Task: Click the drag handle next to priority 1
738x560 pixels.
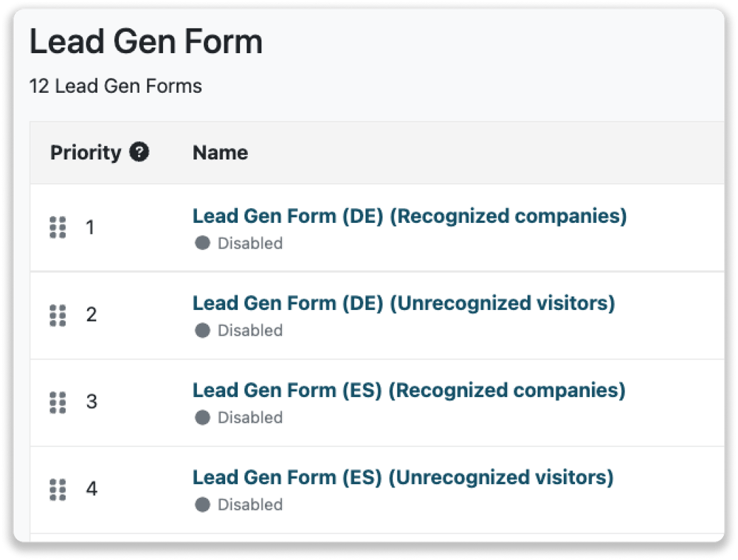Action: (58, 228)
